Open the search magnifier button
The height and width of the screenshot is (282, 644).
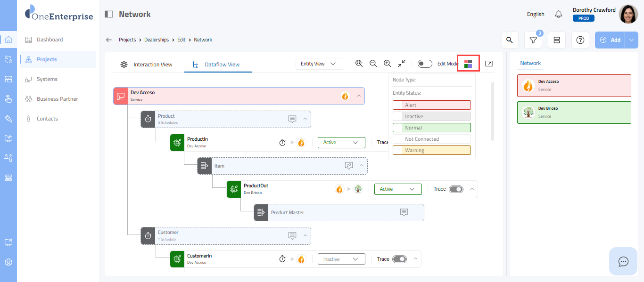[509, 40]
